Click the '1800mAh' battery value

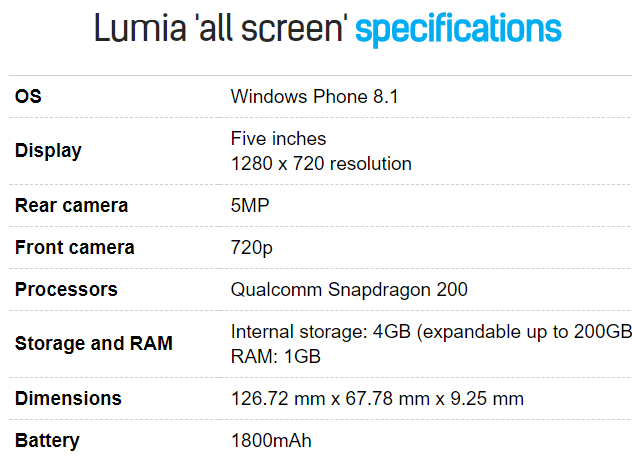coord(271,441)
